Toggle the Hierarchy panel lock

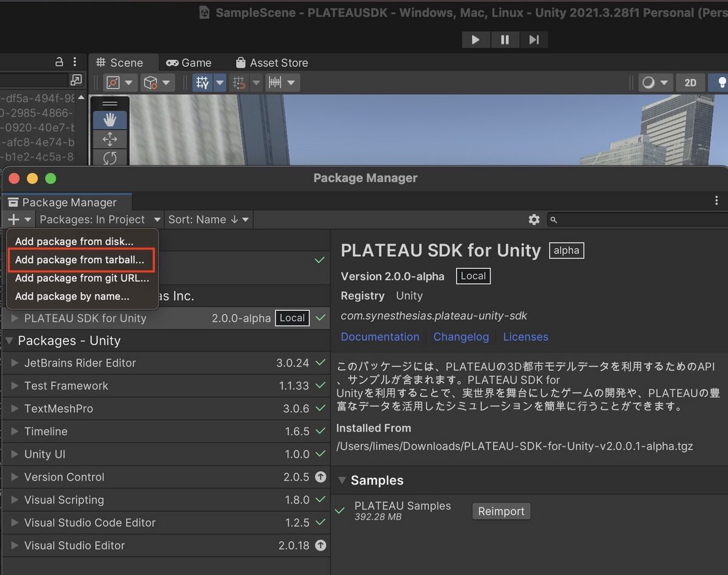pos(59,62)
